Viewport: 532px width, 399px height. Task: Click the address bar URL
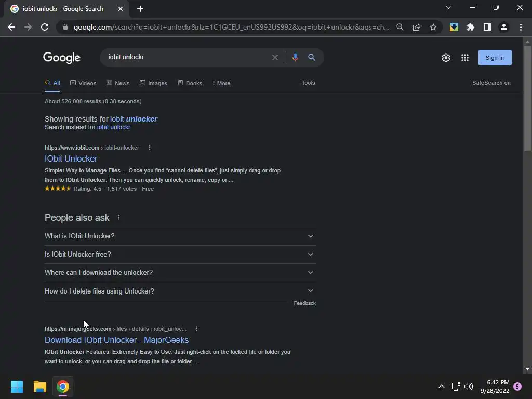point(231,27)
